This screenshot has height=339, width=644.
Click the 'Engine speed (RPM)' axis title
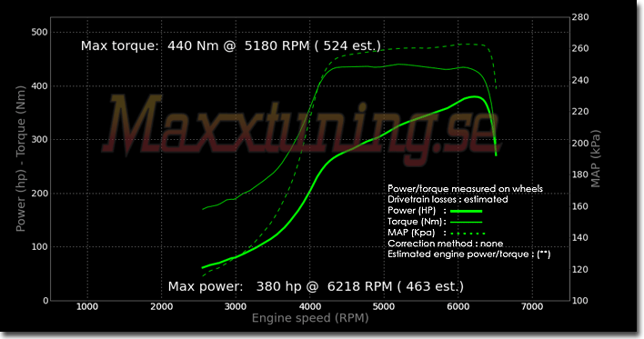(x=310, y=318)
